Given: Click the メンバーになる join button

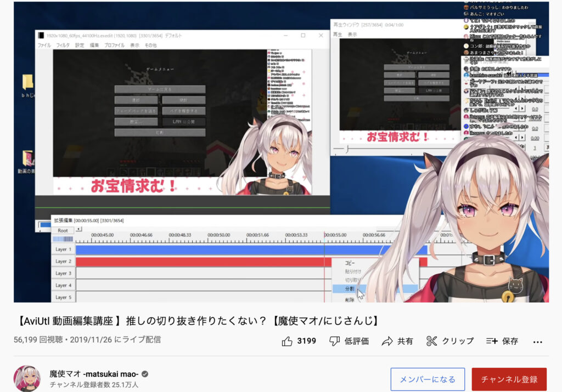Looking at the screenshot, I should coord(428,379).
